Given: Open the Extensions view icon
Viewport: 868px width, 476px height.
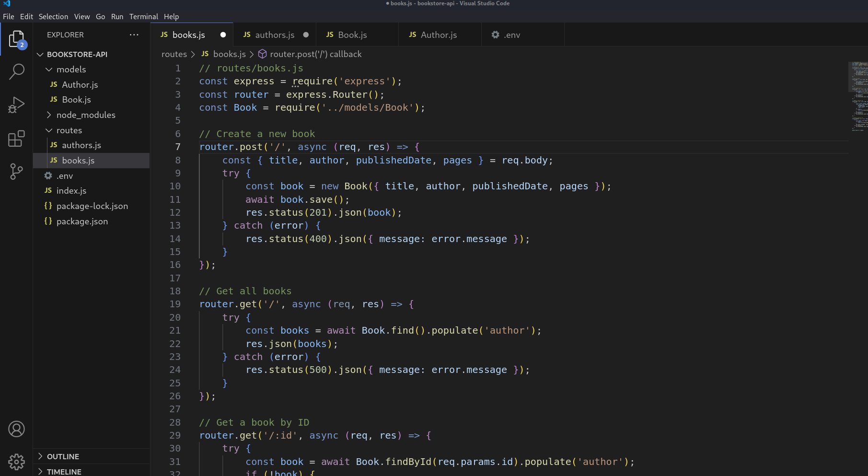Looking at the screenshot, I should click(16, 139).
